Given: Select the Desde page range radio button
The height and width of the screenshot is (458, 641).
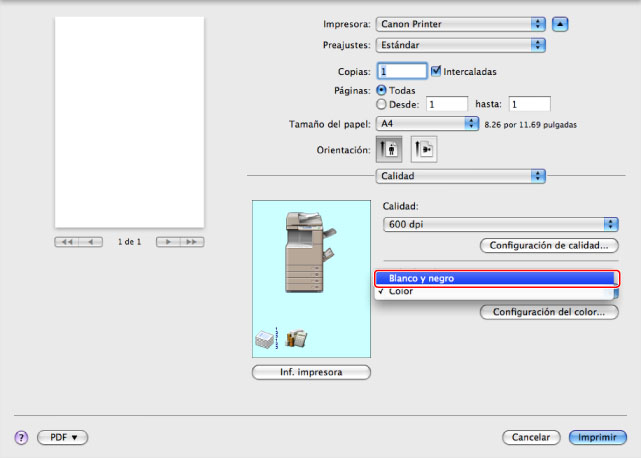Looking at the screenshot, I should coord(381,103).
